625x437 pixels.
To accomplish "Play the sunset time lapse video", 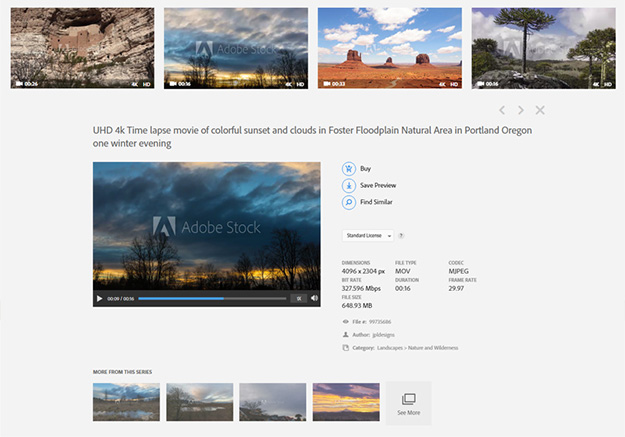I will (x=99, y=298).
